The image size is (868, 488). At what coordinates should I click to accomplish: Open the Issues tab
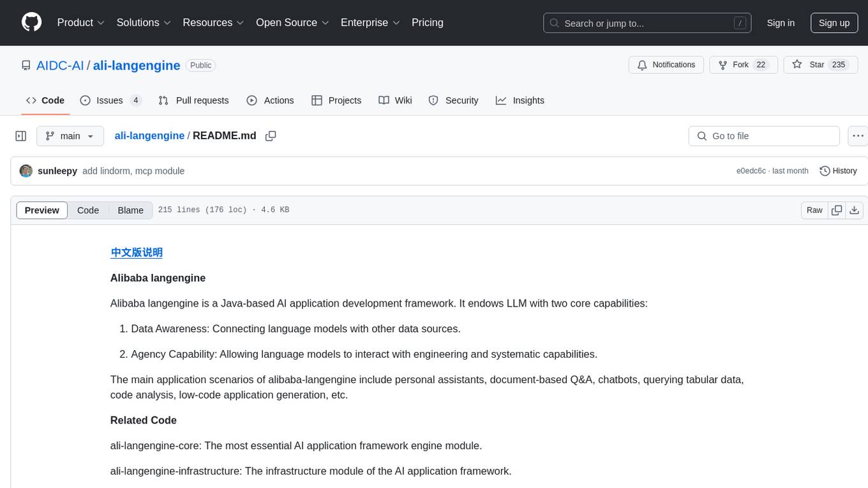pyautogui.click(x=110, y=100)
